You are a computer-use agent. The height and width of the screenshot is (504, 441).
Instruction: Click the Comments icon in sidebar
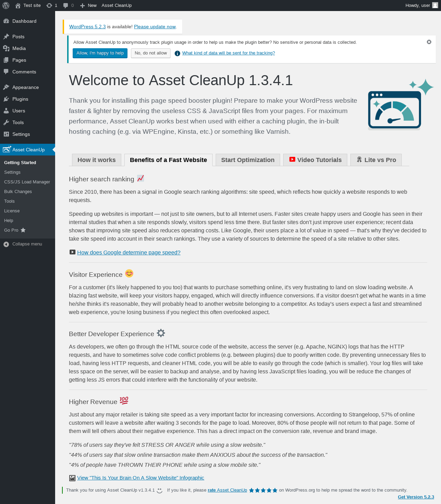(x=6, y=72)
